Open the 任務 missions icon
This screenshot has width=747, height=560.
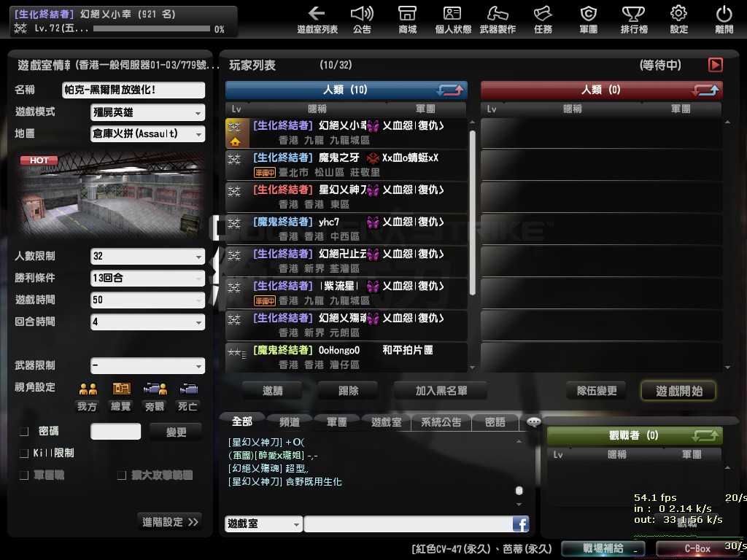(543, 20)
